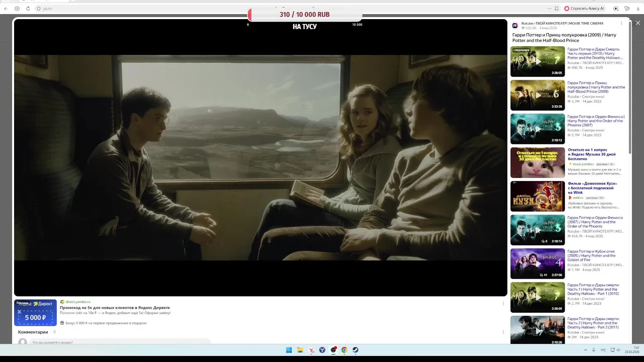Open direct.yandex.ru ad source link
Viewport: 644px width, 362px height.
pyautogui.click(x=78, y=302)
